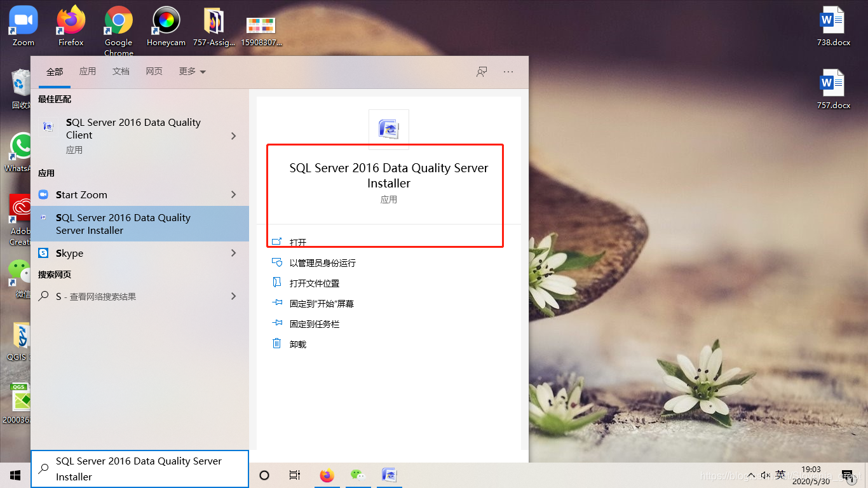Open Task View on the taskbar

[x=295, y=475]
